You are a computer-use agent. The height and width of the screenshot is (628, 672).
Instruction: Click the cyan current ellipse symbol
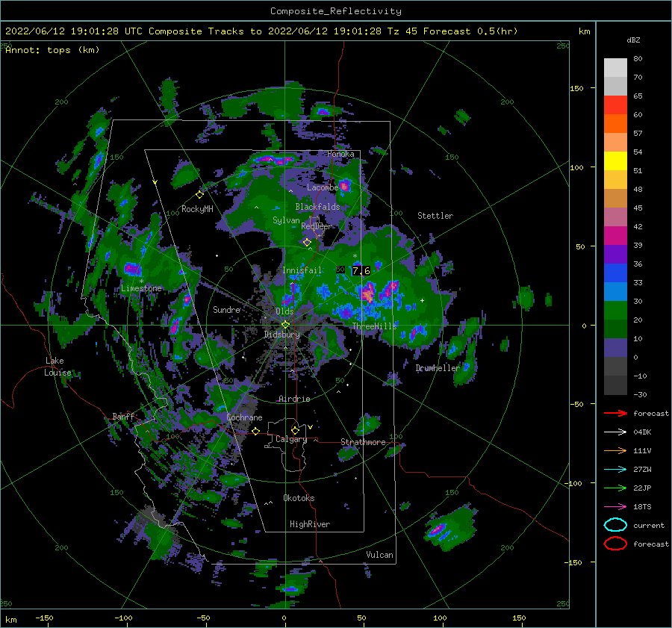[615, 525]
